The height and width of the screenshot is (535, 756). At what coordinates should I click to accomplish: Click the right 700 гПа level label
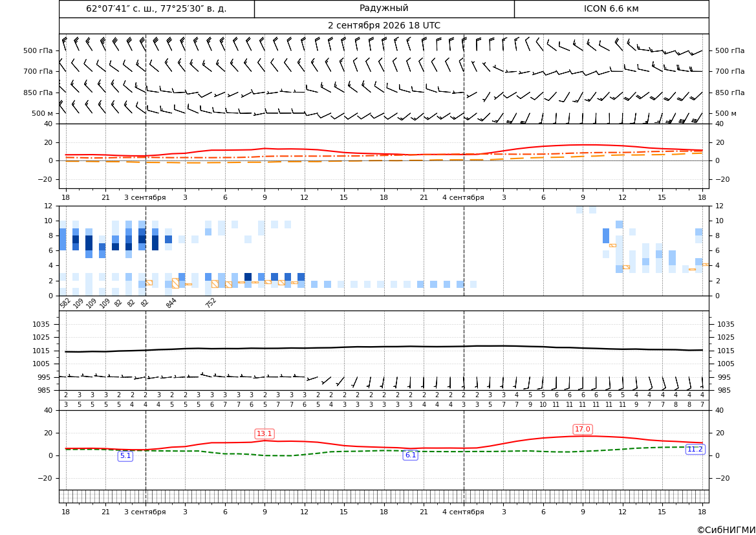tap(730, 71)
